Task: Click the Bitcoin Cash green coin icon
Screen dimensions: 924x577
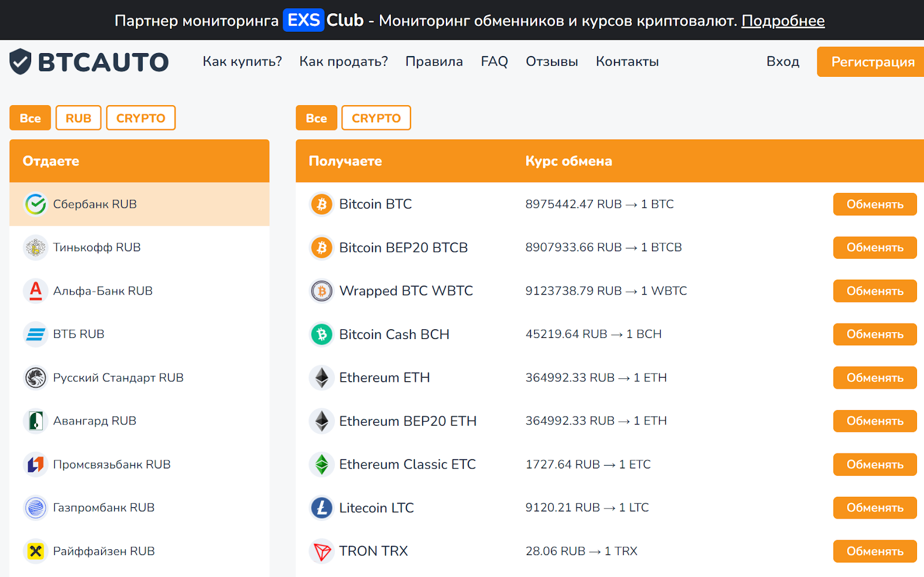Action: tap(322, 334)
